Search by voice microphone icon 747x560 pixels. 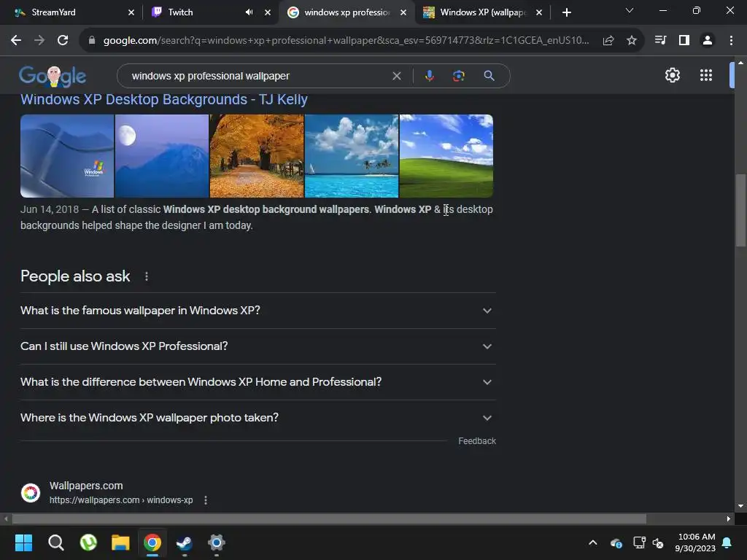click(x=429, y=76)
